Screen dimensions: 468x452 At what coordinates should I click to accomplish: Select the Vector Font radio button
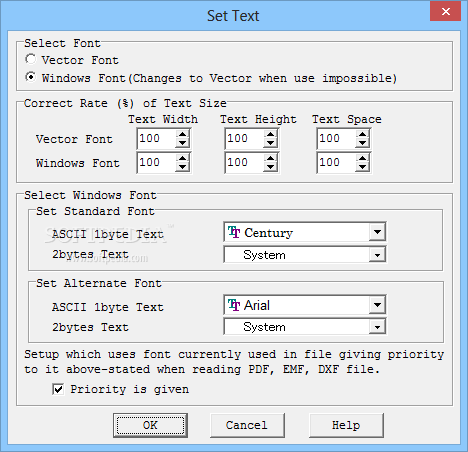pyautogui.click(x=31, y=59)
